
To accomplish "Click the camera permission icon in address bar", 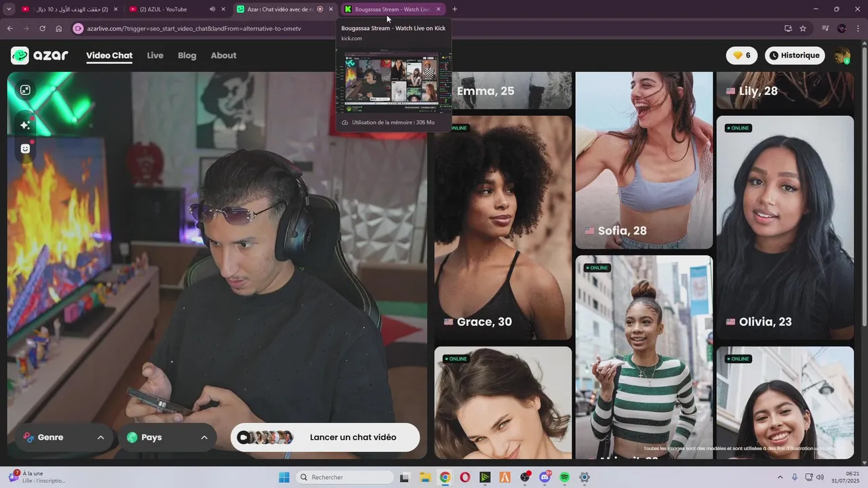I will [78, 28].
